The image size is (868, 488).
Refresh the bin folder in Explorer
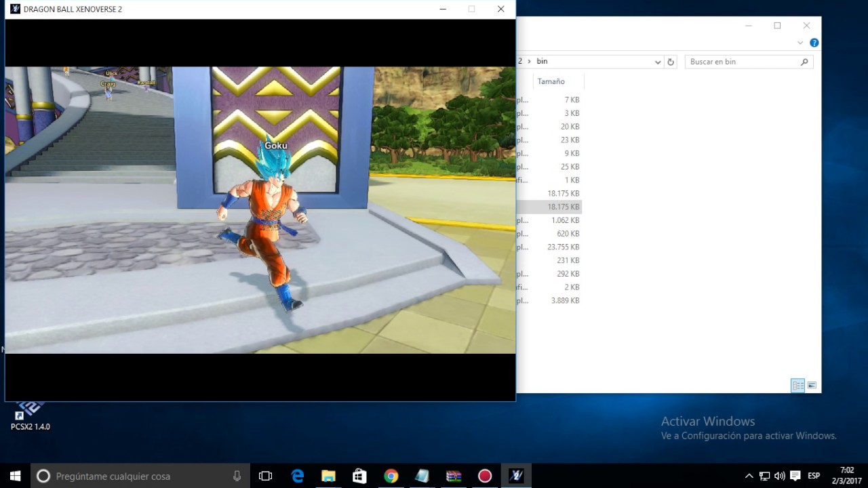671,62
